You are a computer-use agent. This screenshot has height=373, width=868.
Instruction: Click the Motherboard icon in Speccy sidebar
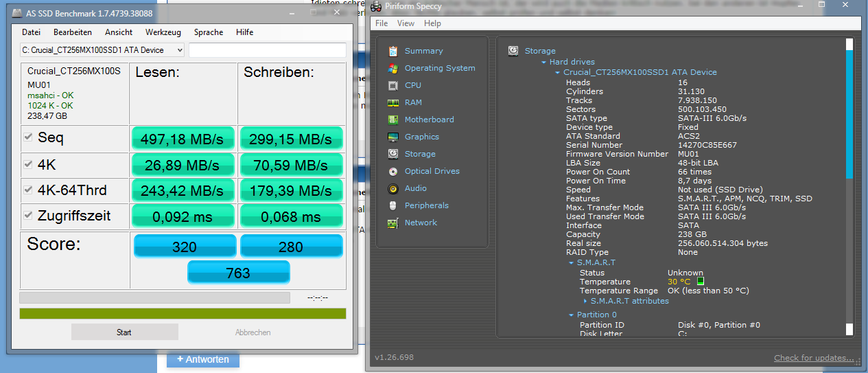click(393, 120)
